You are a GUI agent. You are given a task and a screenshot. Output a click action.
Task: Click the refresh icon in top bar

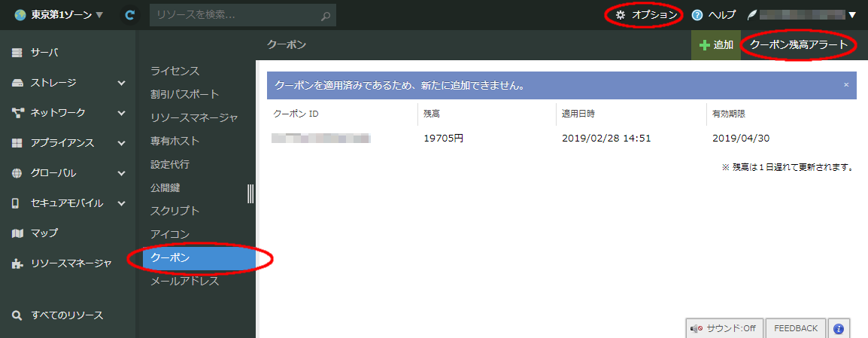[x=130, y=15]
